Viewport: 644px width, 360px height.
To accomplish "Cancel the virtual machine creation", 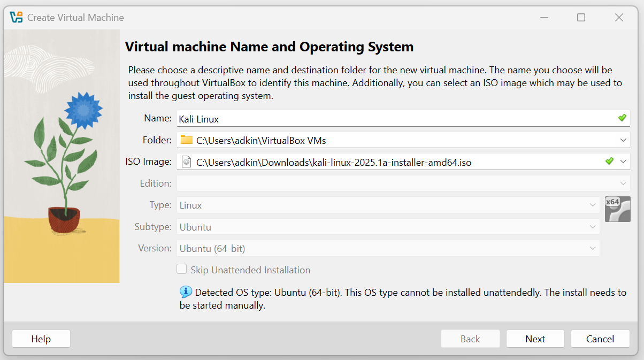I will coord(600,339).
